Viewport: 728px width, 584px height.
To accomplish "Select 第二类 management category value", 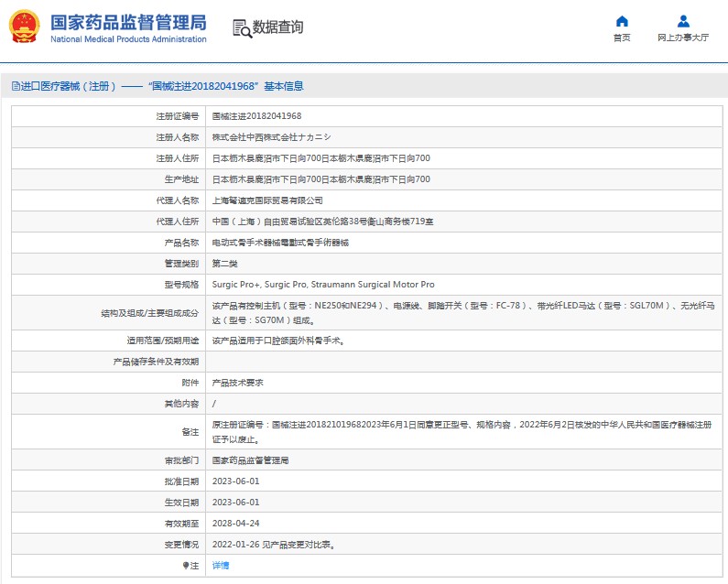I will pos(224,264).
